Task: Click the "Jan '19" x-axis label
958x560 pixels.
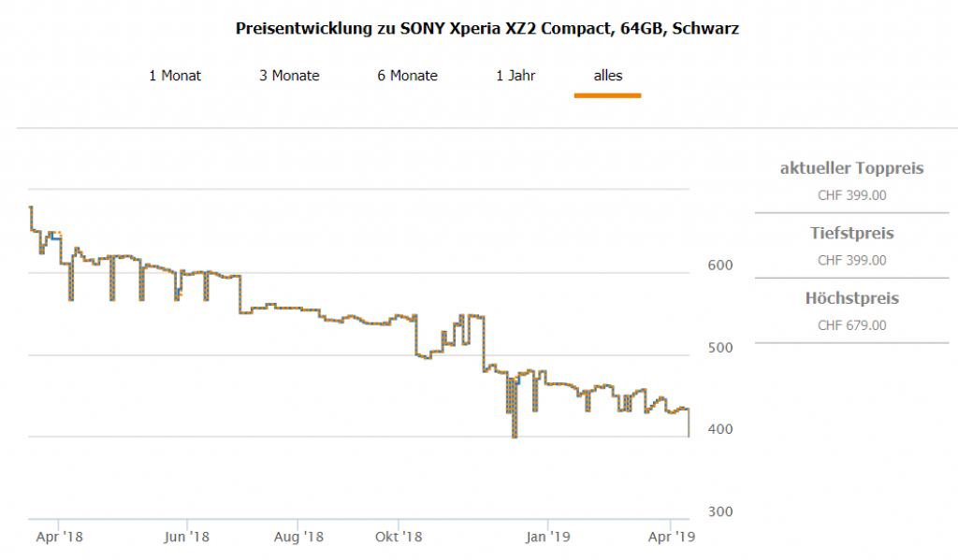Action: (x=547, y=538)
